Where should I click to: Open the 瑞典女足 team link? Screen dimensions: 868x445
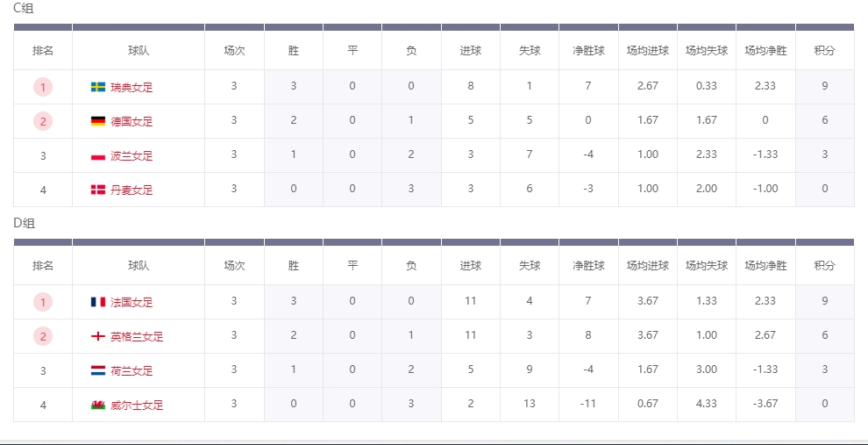tap(132, 87)
